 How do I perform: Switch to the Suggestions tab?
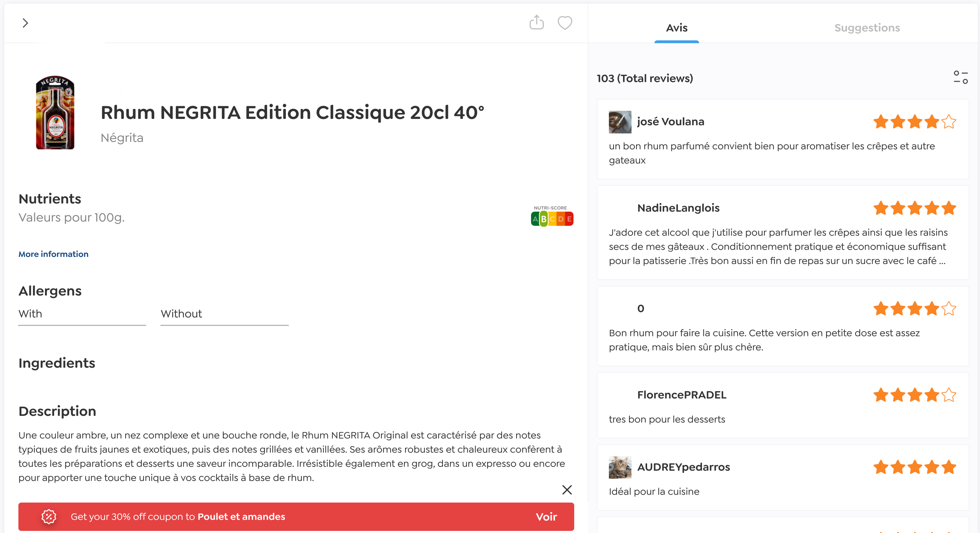click(867, 28)
